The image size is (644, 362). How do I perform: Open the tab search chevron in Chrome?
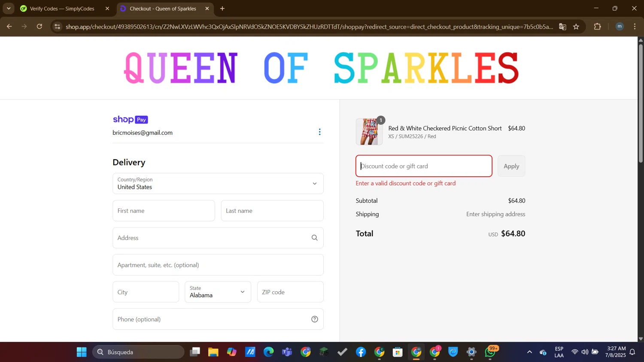tap(9, 9)
